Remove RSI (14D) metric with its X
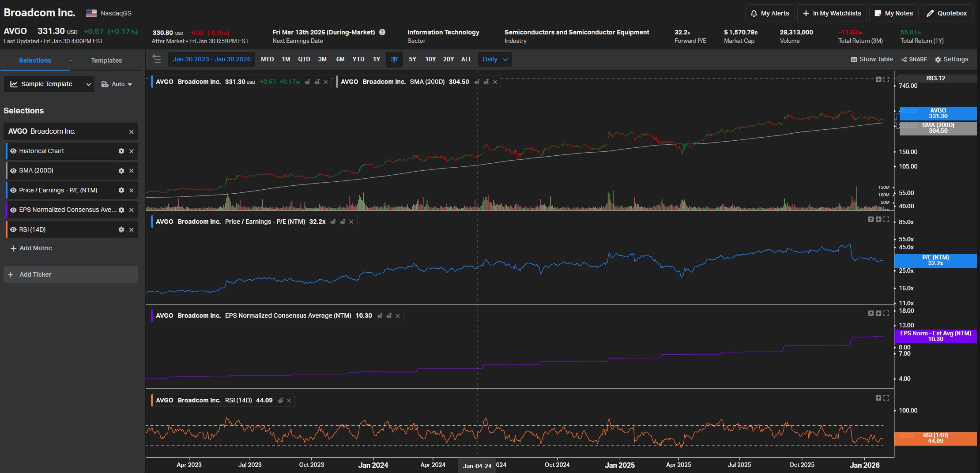 pos(131,229)
